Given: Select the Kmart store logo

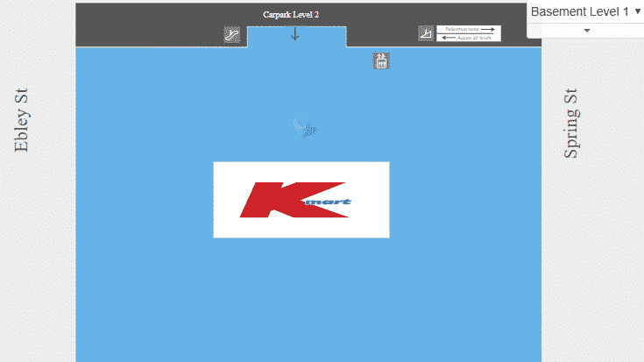Looking at the screenshot, I should pos(301,200).
